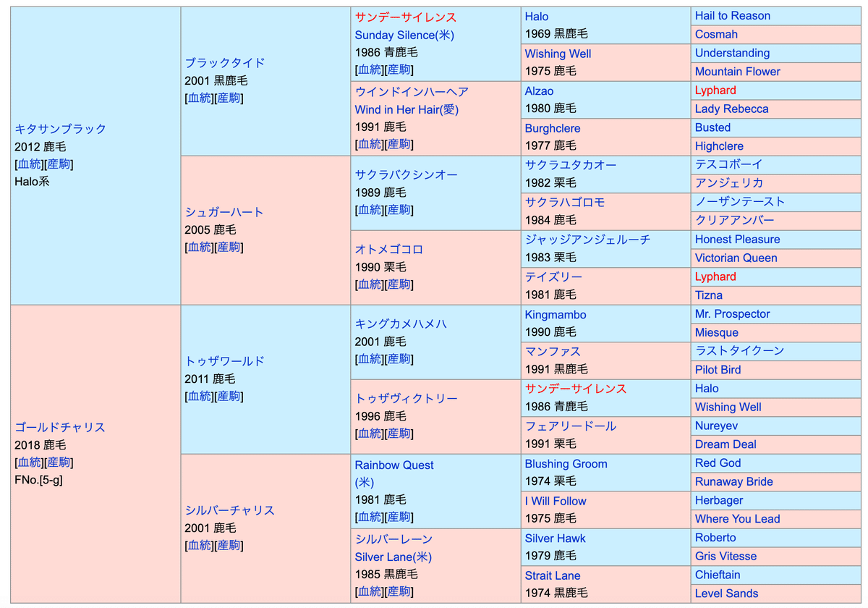This screenshot has width=868, height=608.
Task: Open Wind in Her Hair(愛) link
Action: pos(406,110)
